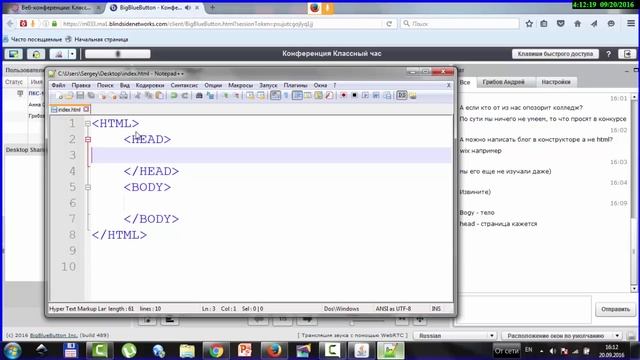Viewport: 640px width, 360px height.
Task: Click the Chrome icon in the taskbar
Action: pyautogui.click(x=216, y=351)
